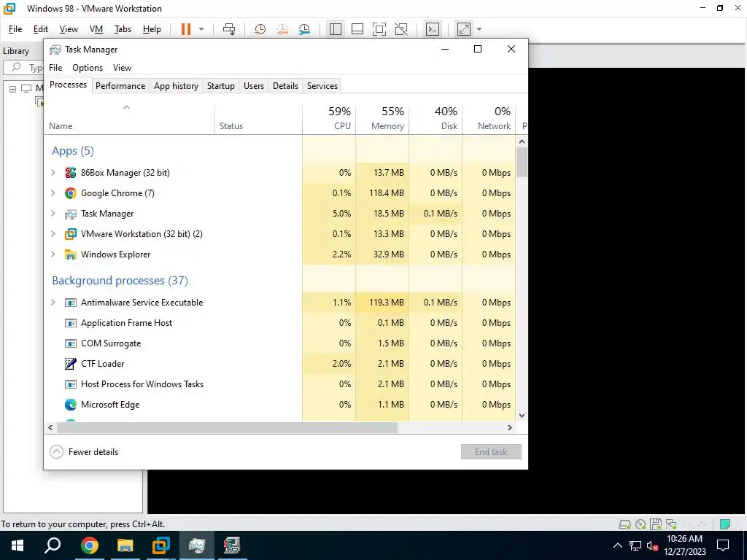Expand the Google Chrome process group
The width and height of the screenshot is (747, 560).
coord(53,192)
